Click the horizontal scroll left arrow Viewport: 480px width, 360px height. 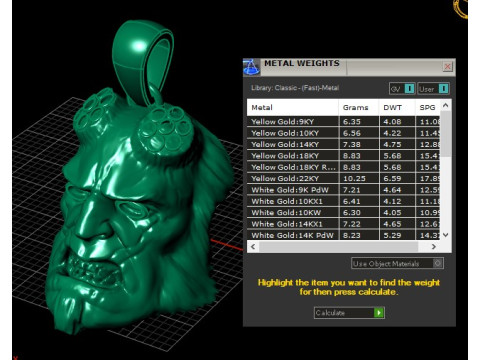tap(253, 246)
